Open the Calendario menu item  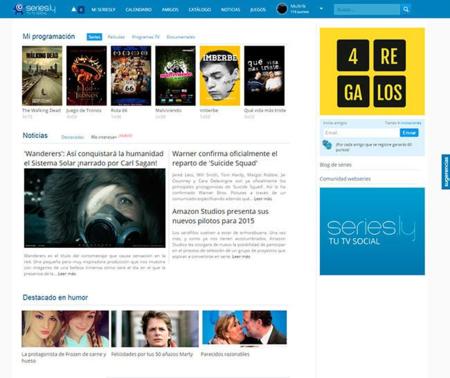[x=138, y=10]
